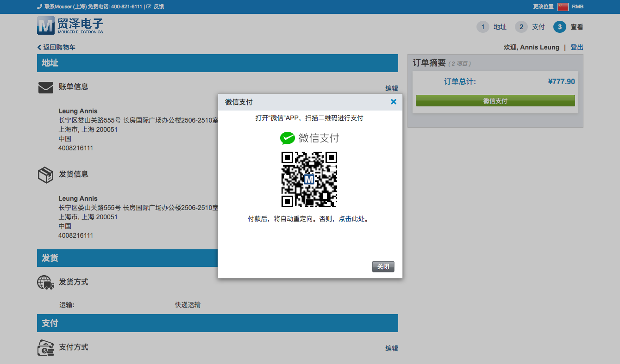Close the 微信支付 dialog with the X

tap(393, 102)
